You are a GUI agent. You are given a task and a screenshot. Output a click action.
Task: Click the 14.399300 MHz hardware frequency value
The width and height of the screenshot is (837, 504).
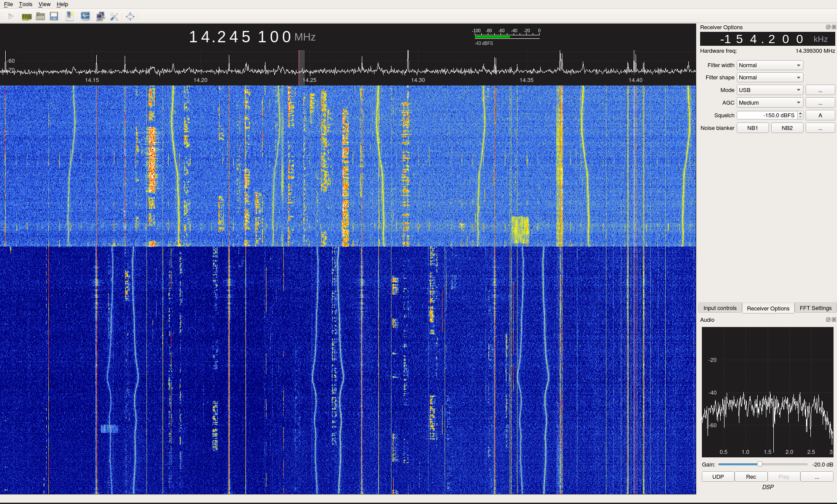click(815, 51)
